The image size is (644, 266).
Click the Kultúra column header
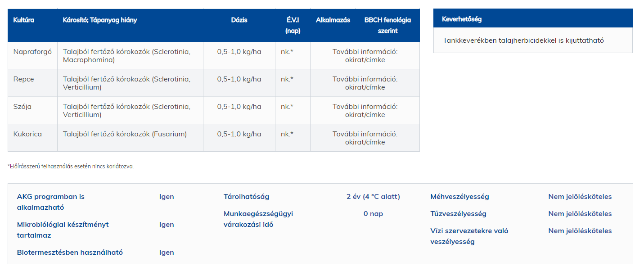24,20
